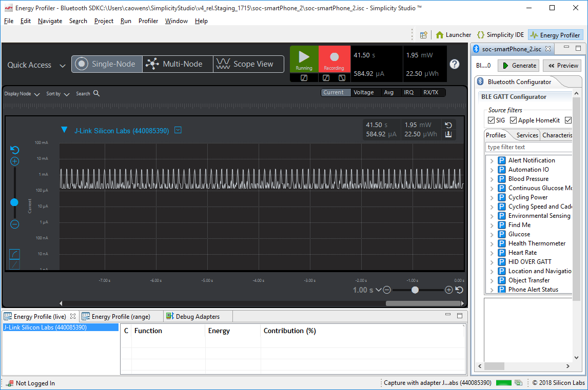The image size is (588, 390).
Task: Uncheck the Apple HomeKit source filter
Action: pos(513,120)
